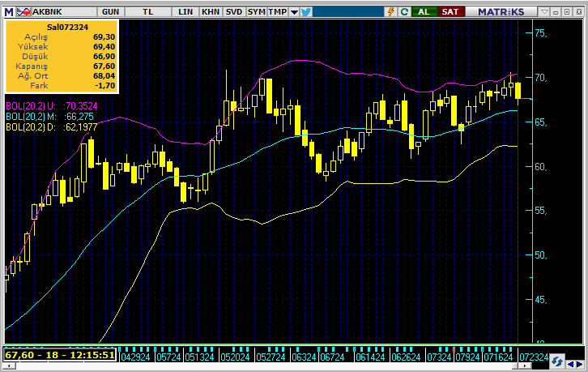Click the Düşük value 66,90
588x372 pixels.
point(104,56)
